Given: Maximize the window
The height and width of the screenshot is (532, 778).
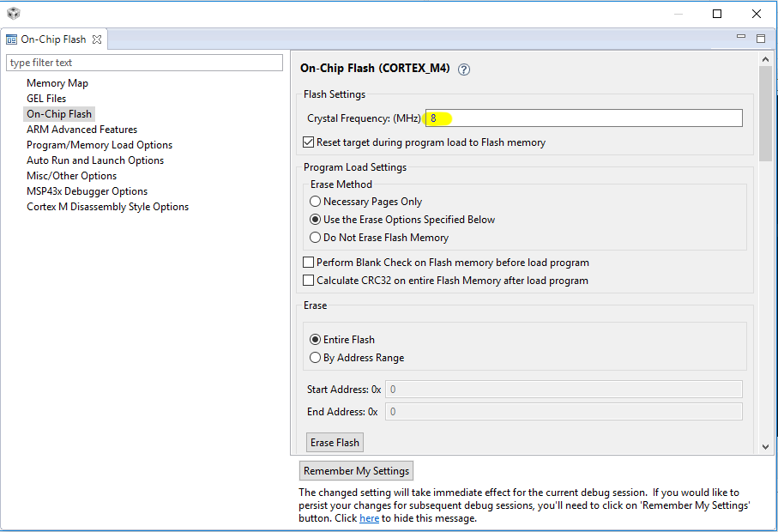Looking at the screenshot, I should [717, 14].
